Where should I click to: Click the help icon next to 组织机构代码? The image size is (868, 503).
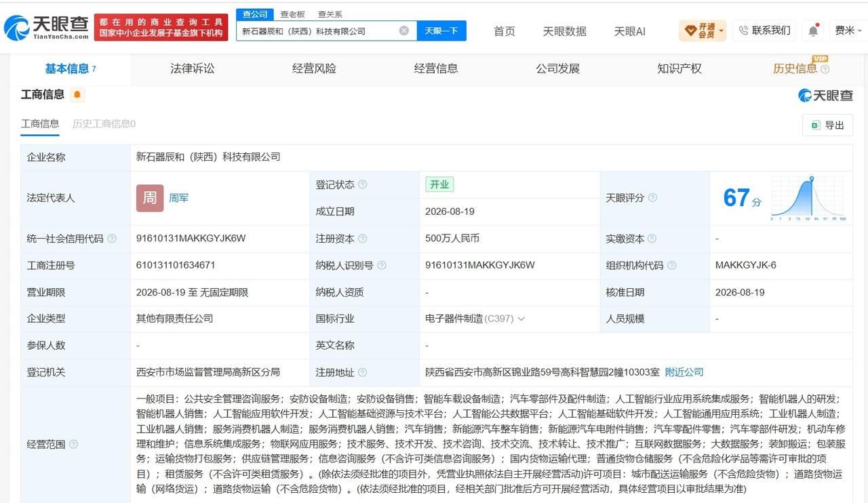pyautogui.click(x=671, y=266)
